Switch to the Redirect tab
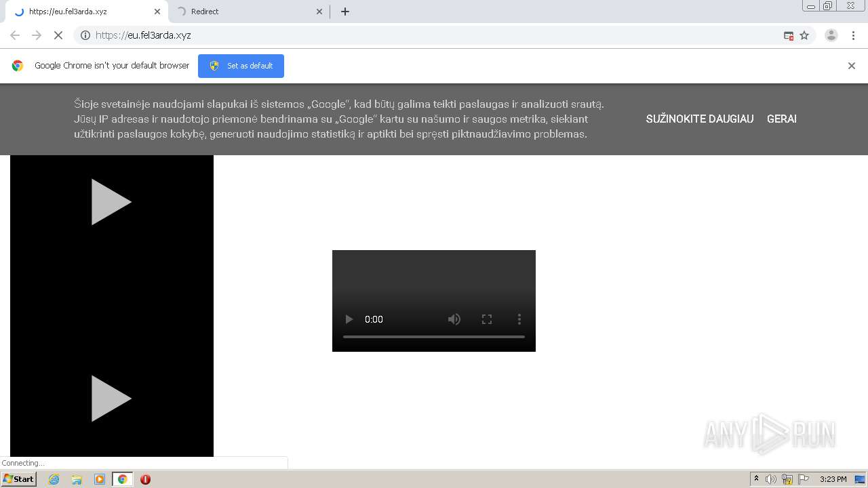868x488 pixels. point(248,12)
